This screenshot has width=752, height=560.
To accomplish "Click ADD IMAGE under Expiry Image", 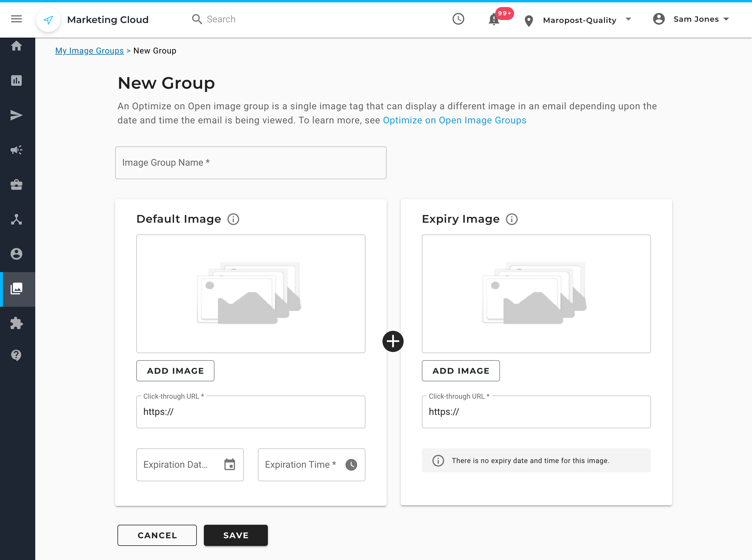I will click(x=461, y=371).
